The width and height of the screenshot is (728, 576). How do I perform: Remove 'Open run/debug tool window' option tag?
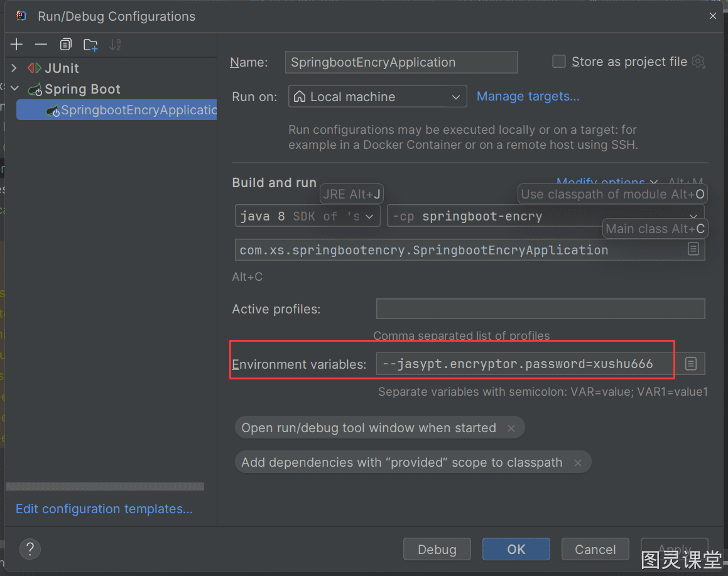(511, 428)
